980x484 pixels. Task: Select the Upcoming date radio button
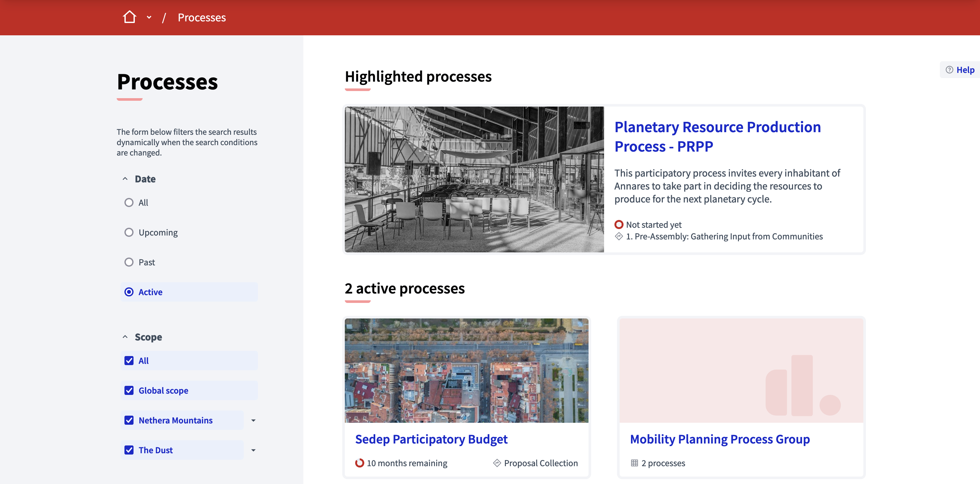(x=129, y=232)
